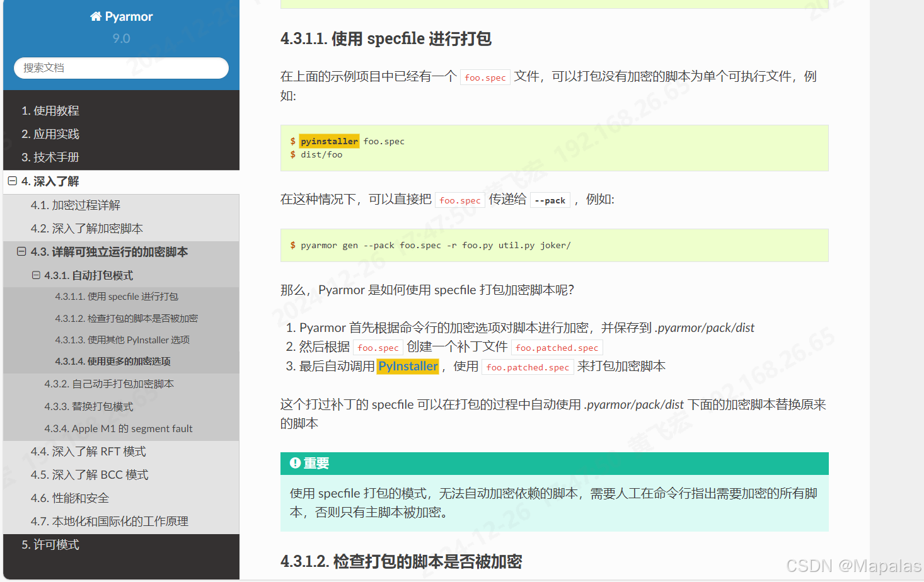Click the Pyarmor home icon
Viewport: 924px width, 582px height.
[x=96, y=16]
